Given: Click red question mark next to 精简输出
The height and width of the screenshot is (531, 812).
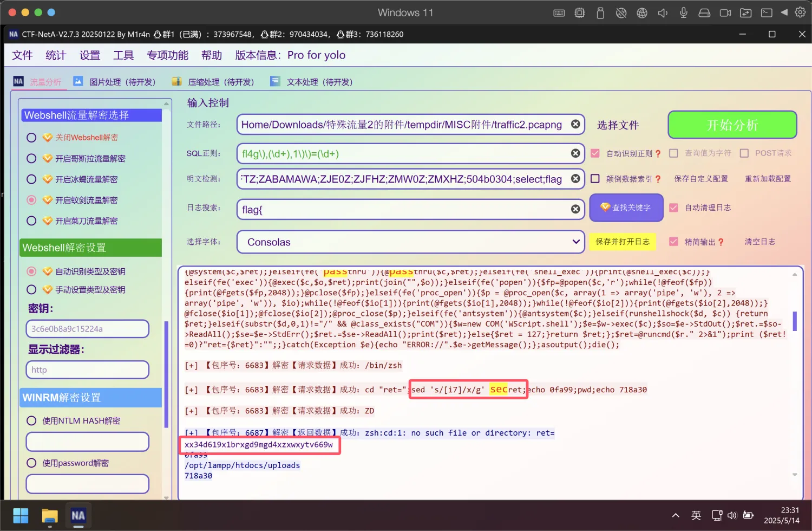Looking at the screenshot, I should click(x=721, y=242).
